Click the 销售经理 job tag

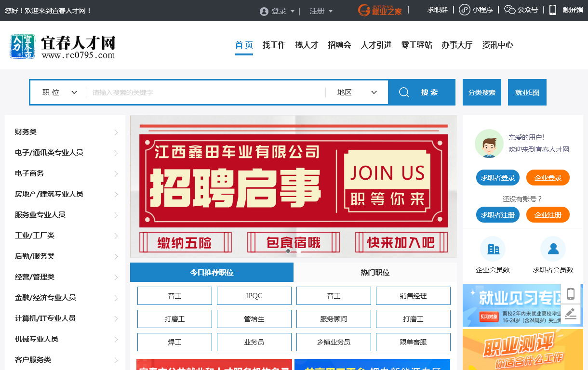pyautogui.click(x=413, y=296)
